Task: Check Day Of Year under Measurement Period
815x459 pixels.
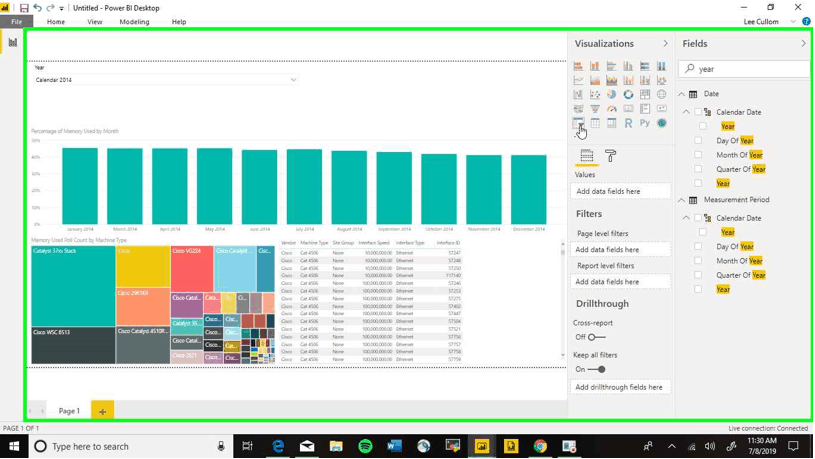Action: (698, 246)
